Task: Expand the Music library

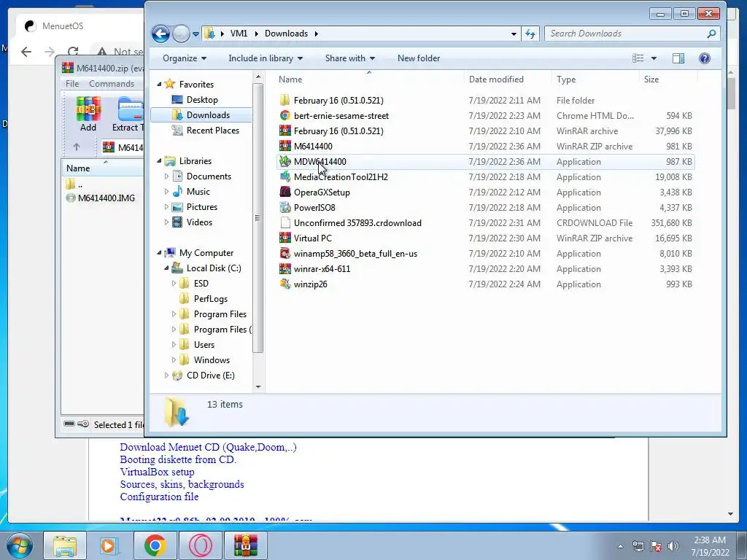Action: 166,192
